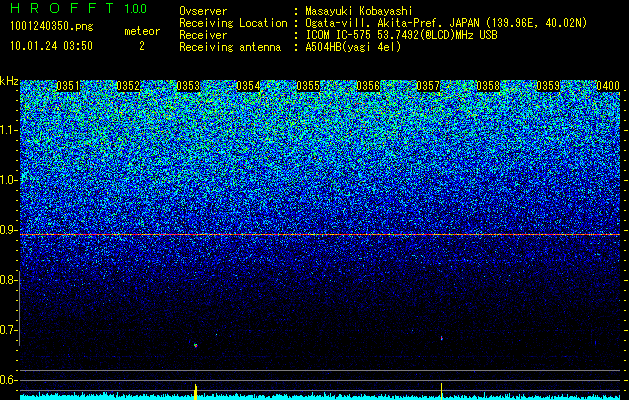Click the 0357 time marker
Viewport: 629px width, 400px height.
[x=428, y=86]
